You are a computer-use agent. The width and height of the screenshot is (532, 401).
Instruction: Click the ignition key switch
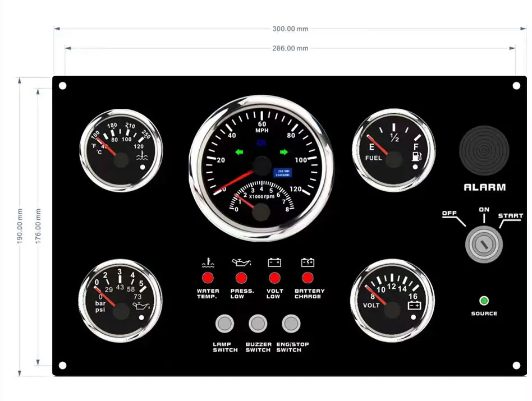pyautogui.click(x=483, y=245)
